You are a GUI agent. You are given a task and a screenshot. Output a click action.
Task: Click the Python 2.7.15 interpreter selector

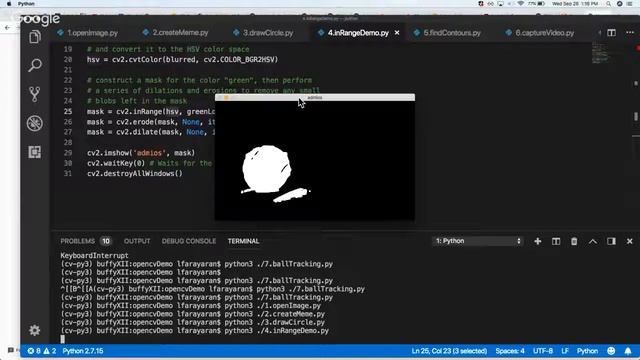83,351
